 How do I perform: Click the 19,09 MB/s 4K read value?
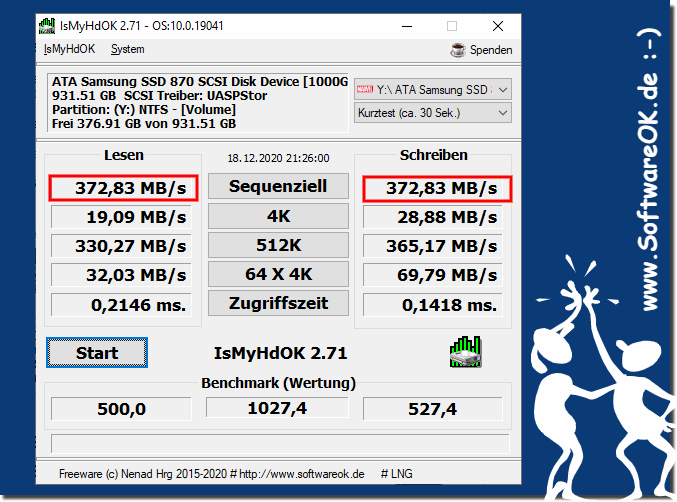(x=121, y=217)
